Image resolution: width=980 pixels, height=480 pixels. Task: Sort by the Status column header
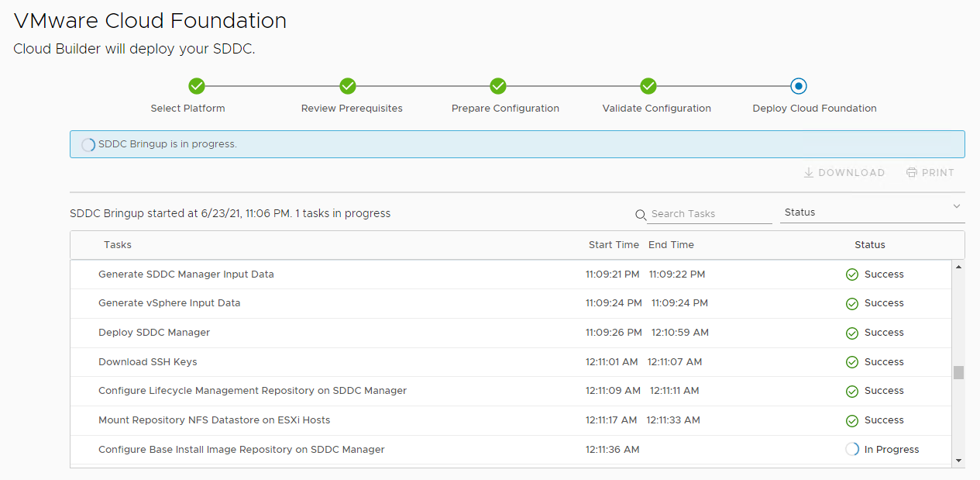870,245
